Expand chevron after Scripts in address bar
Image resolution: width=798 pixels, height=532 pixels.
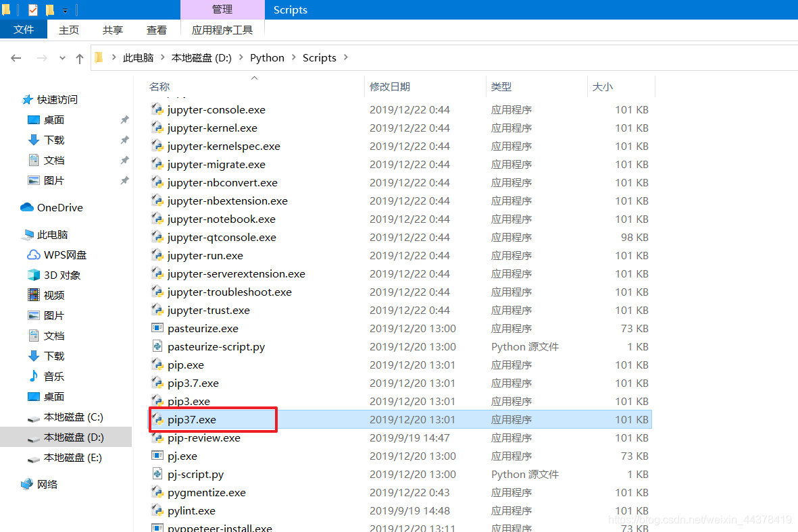(x=345, y=57)
